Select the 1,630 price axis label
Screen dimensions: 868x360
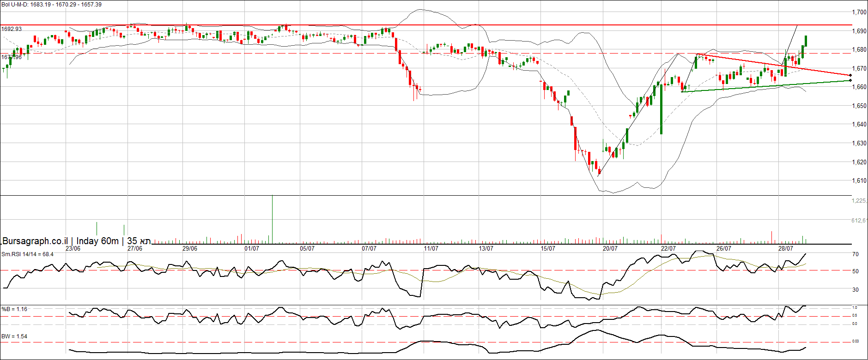pyautogui.click(x=859, y=144)
